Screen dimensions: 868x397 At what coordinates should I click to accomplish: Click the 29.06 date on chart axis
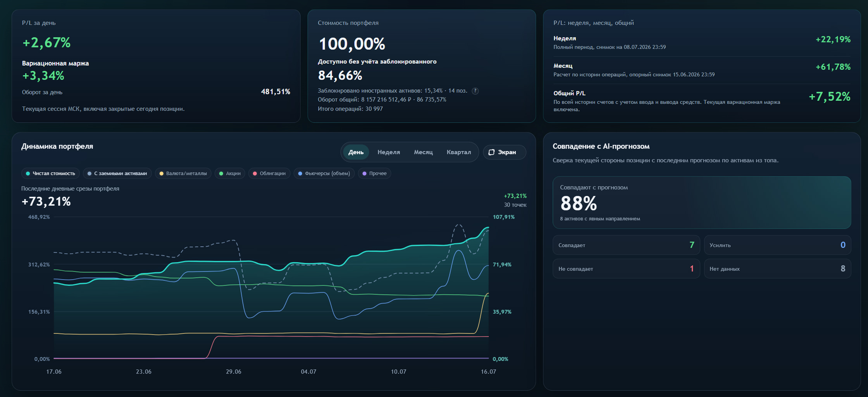[x=234, y=372]
